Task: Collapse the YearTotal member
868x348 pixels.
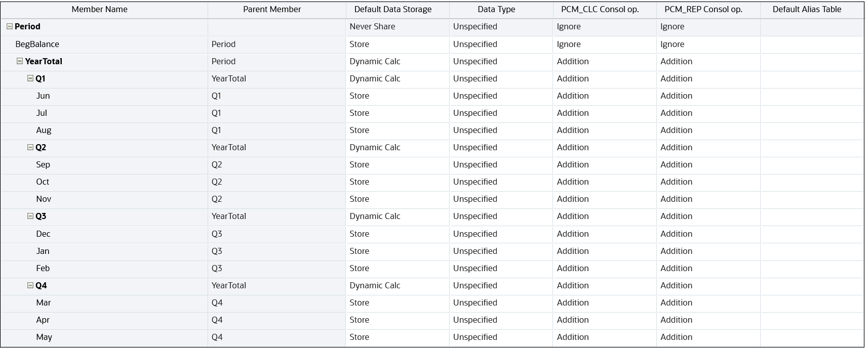Action: (x=20, y=61)
